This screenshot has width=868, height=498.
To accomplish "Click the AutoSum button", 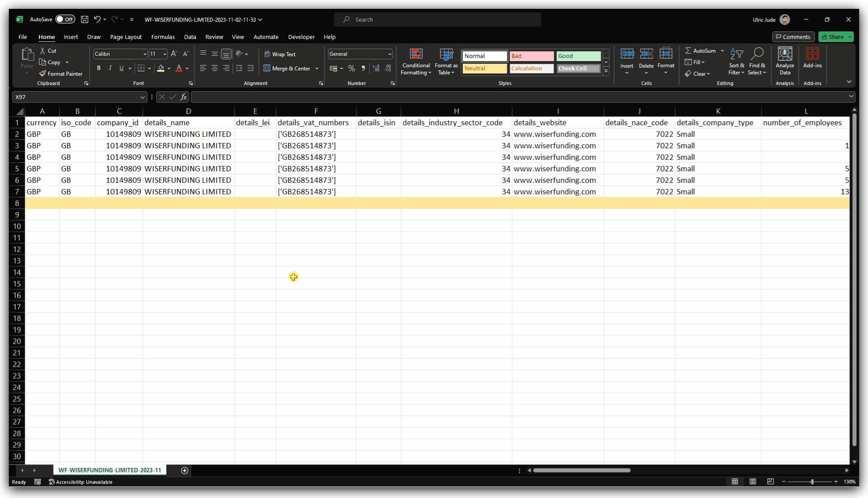I will (701, 51).
